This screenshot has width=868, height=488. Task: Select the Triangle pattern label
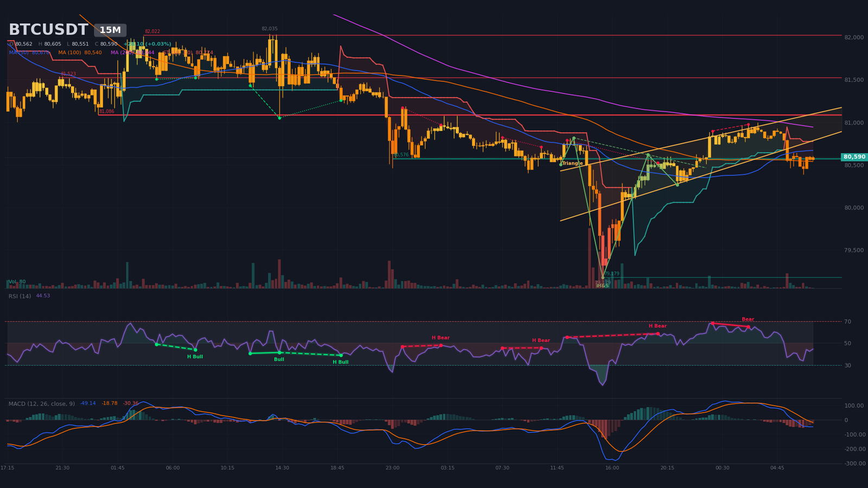pos(573,163)
